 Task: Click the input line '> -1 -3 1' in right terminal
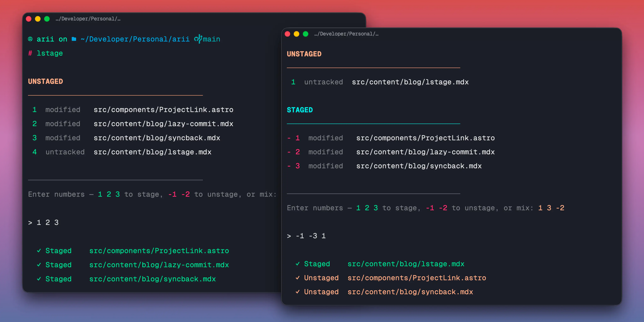[x=307, y=236]
